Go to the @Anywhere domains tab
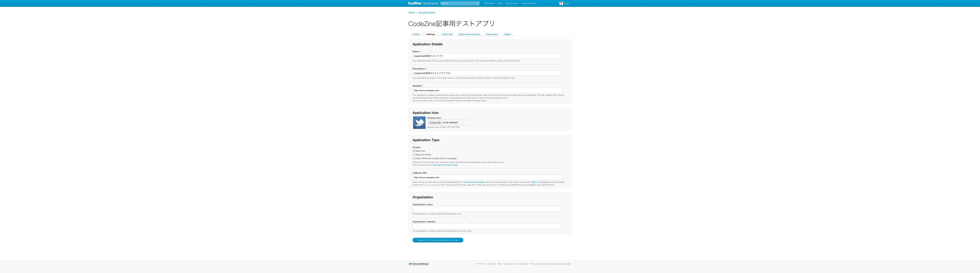The height and width of the screenshot is (273, 980). [x=469, y=34]
